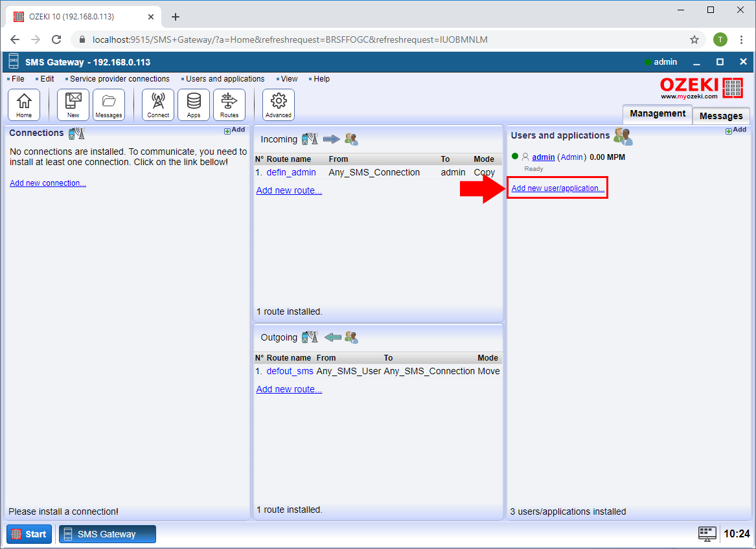The image size is (756, 549).
Task: Click the admin user silhouette icon
Action: (x=525, y=157)
